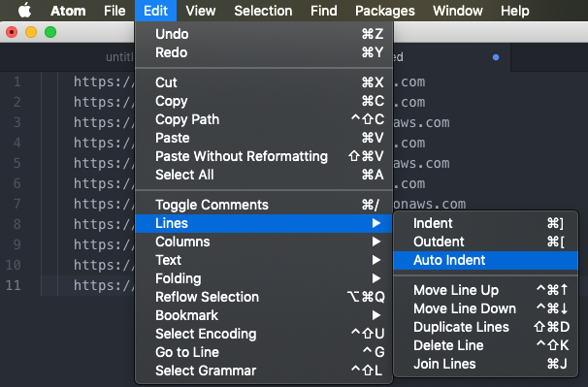The image size is (588, 387).
Task: Click the modified-file dot on the tab
Action: click(x=496, y=57)
